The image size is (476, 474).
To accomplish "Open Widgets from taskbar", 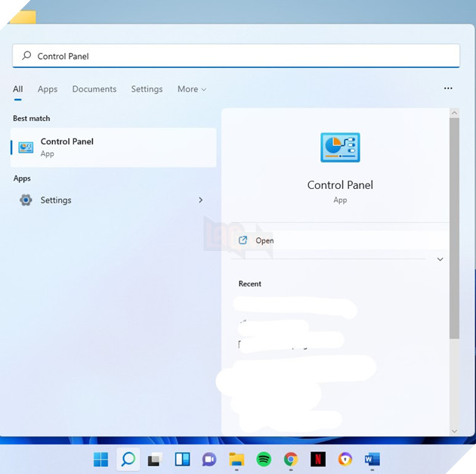I will 182,459.
